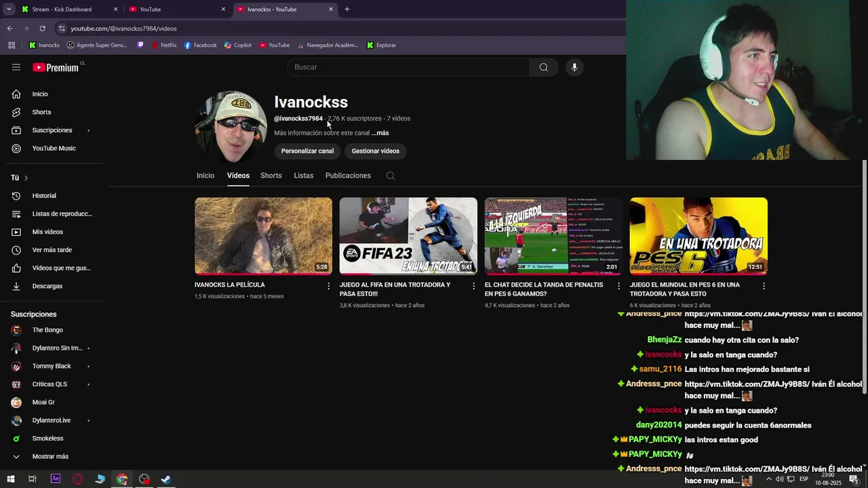Focus the Buscar search field

pyautogui.click(x=408, y=67)
